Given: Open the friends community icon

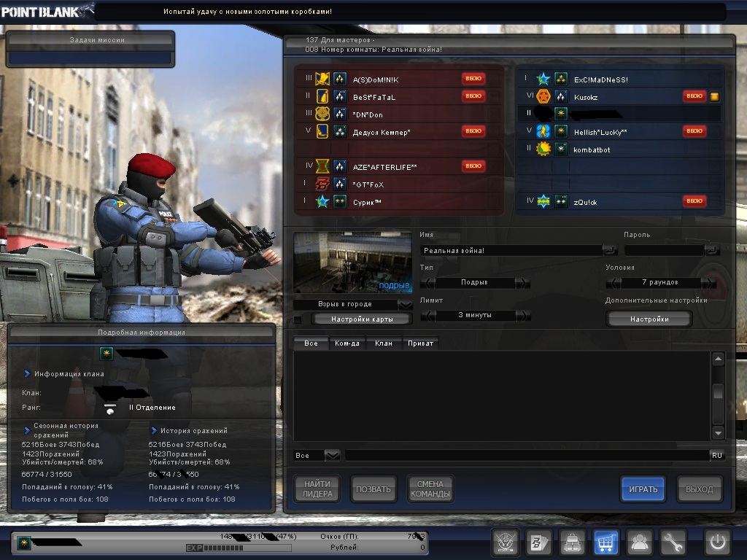Looking at the screenshot, I should (x=639, y=542).
